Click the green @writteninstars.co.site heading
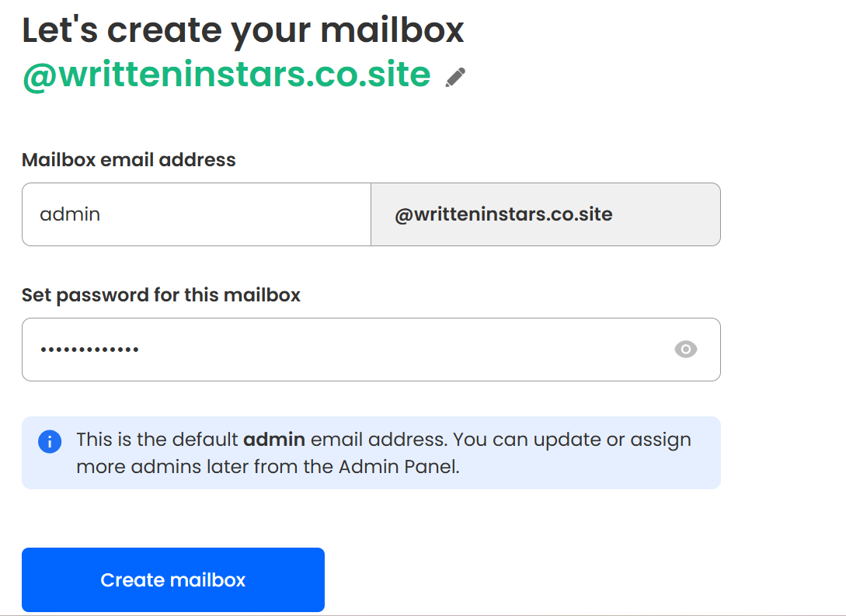 point(225,75)
